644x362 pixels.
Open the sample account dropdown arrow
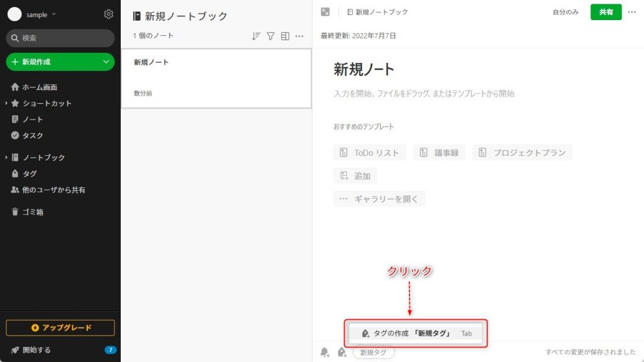click(54, 14)
